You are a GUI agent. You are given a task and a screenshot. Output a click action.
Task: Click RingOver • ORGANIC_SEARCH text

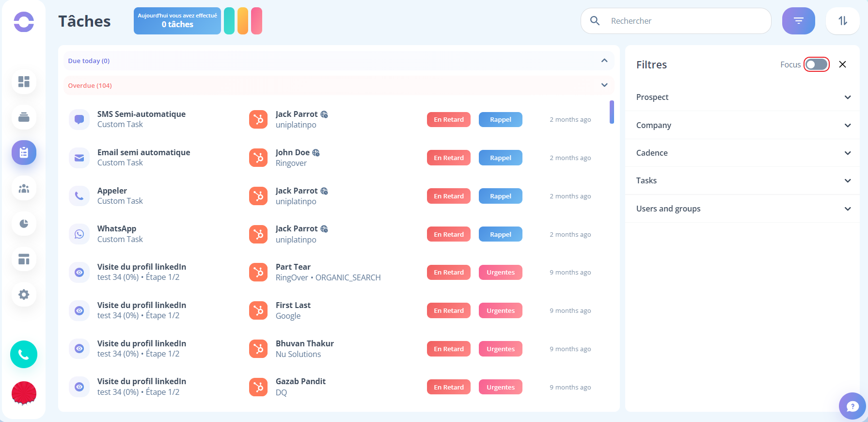point(328,277)
